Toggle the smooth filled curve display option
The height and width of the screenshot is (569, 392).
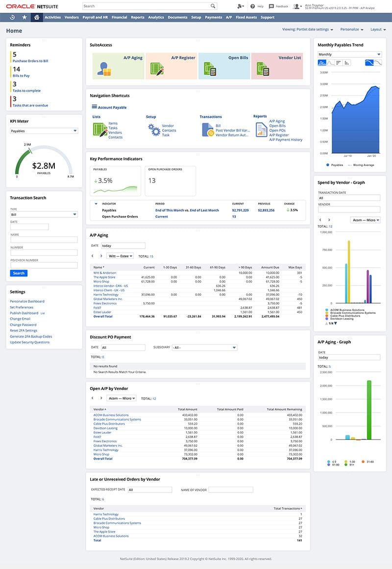click(x=369, y=63)
